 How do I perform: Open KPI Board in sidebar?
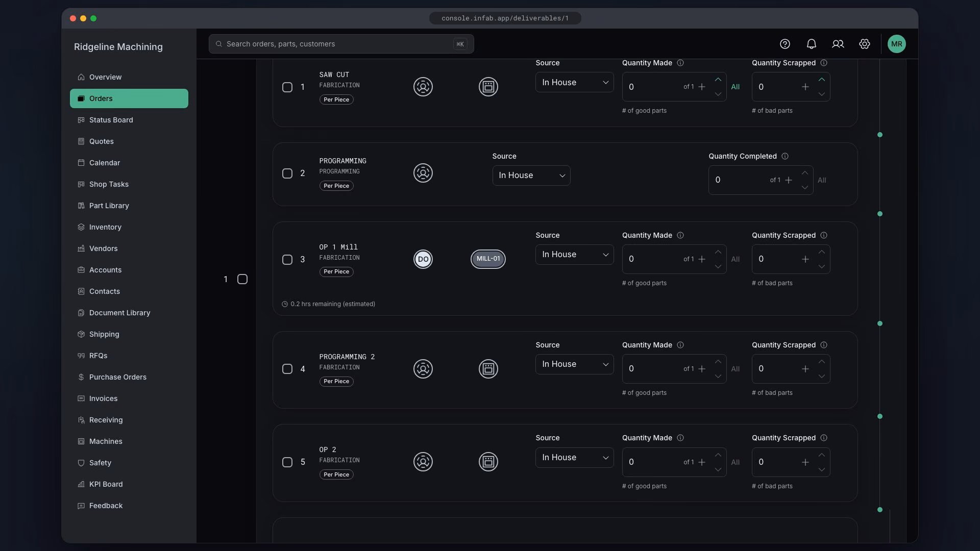tap(129, 484)
